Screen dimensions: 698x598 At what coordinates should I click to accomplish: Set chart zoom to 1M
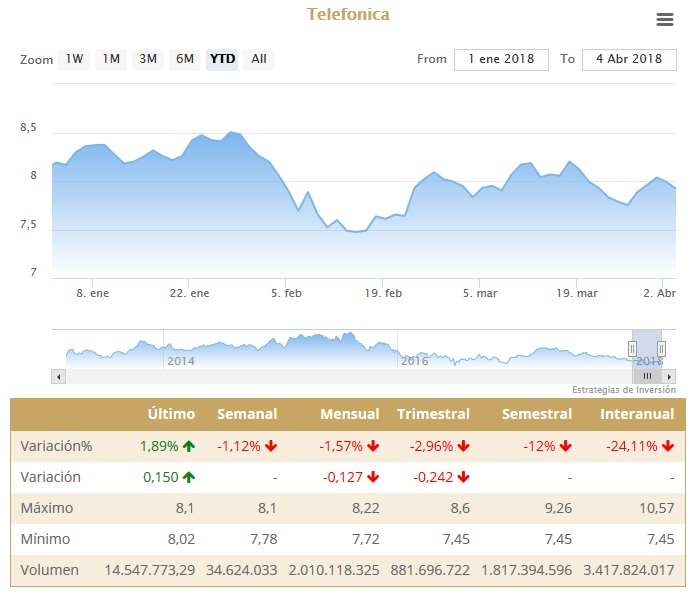click(111, 59)
